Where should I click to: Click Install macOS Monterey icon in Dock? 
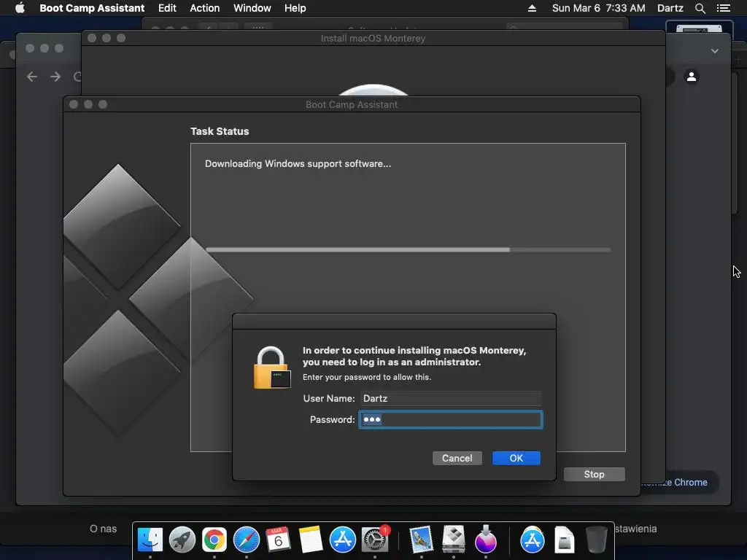pos(485,539)
